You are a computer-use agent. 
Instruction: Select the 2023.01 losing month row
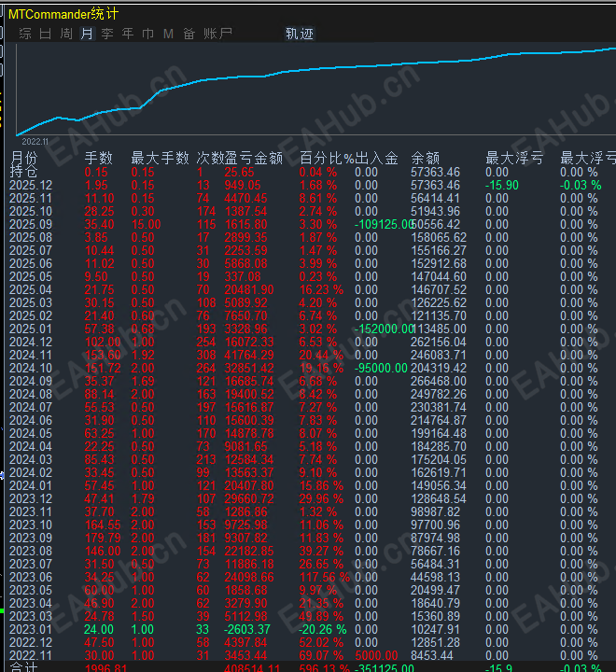click(x=308, y=630)
